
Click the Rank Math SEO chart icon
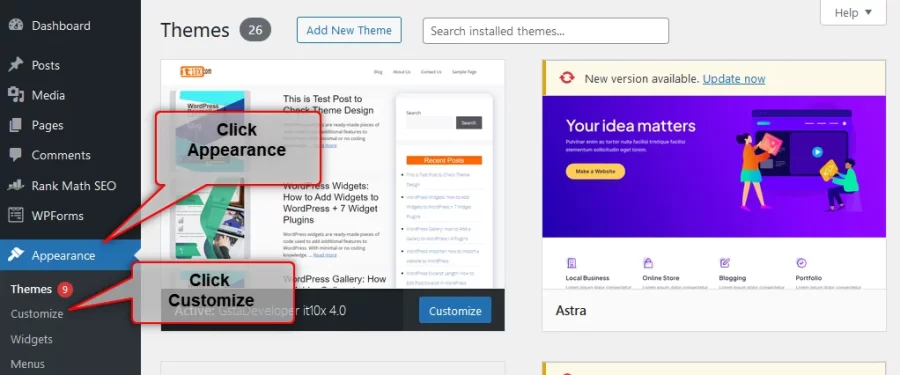click(15, 185)
